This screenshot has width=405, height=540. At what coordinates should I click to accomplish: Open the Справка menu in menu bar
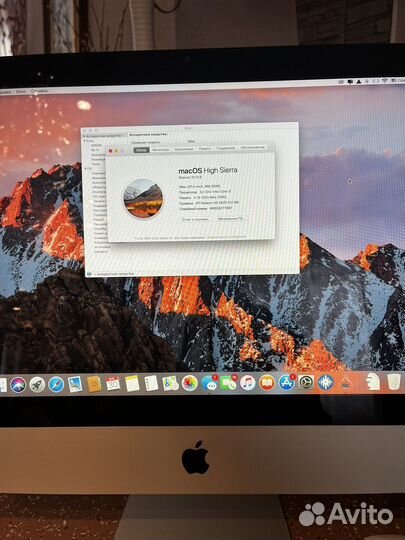click(x=39, y=91)
